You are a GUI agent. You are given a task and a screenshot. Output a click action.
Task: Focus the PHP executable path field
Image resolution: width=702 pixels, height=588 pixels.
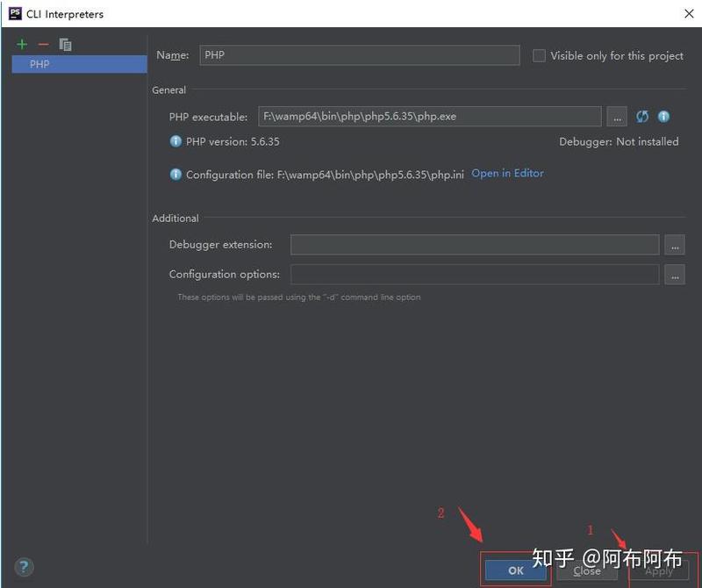pyautogui.click(x=430, y=117)
